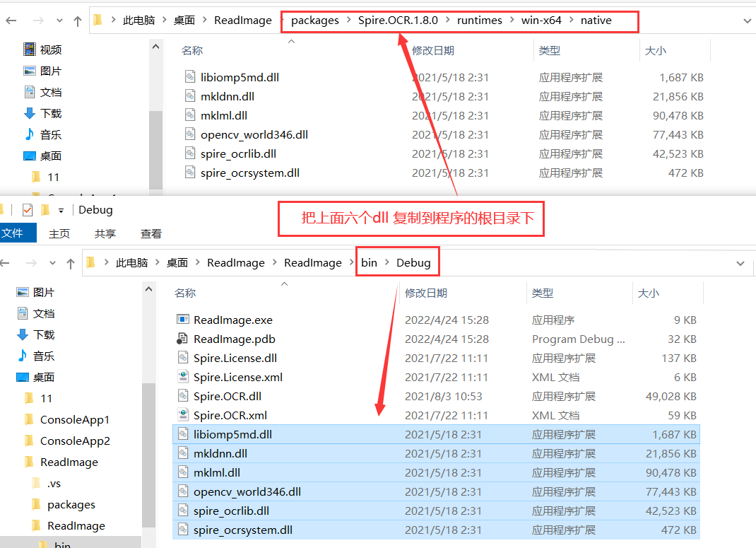Open address history dropdown in Debug window

[740, 263]
